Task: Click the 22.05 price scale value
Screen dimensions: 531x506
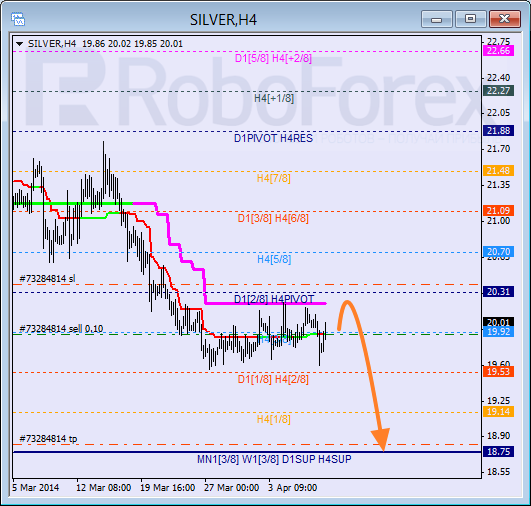Action: coord(498,113)
